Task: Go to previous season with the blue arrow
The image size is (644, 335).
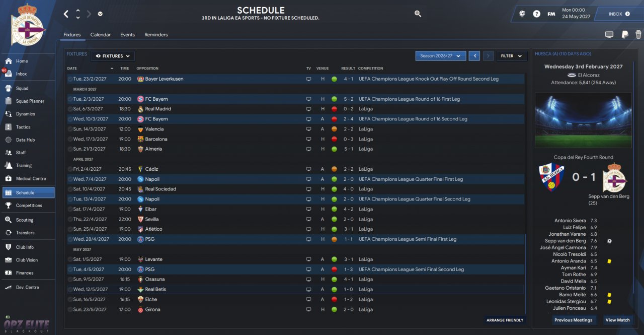Action: pos(474,56)
